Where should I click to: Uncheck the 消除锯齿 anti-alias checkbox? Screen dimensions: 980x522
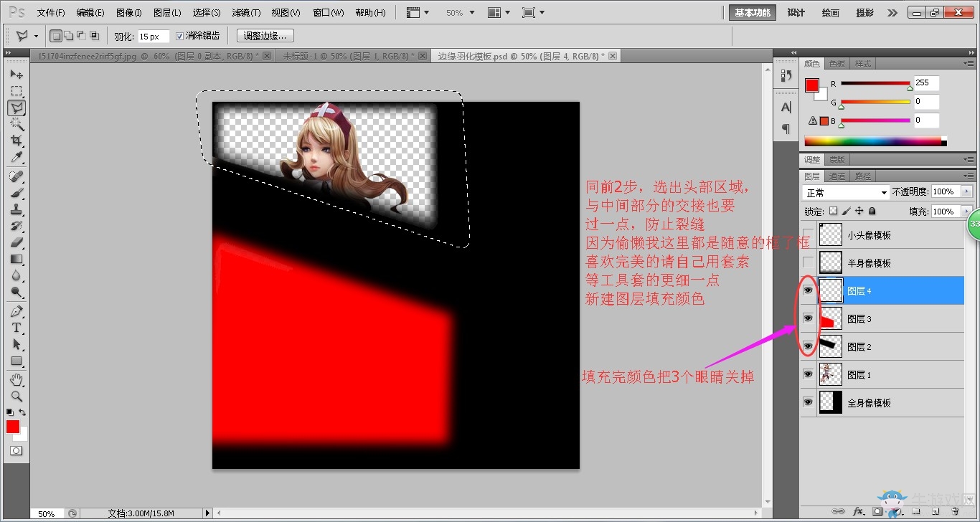click(179, 36)
